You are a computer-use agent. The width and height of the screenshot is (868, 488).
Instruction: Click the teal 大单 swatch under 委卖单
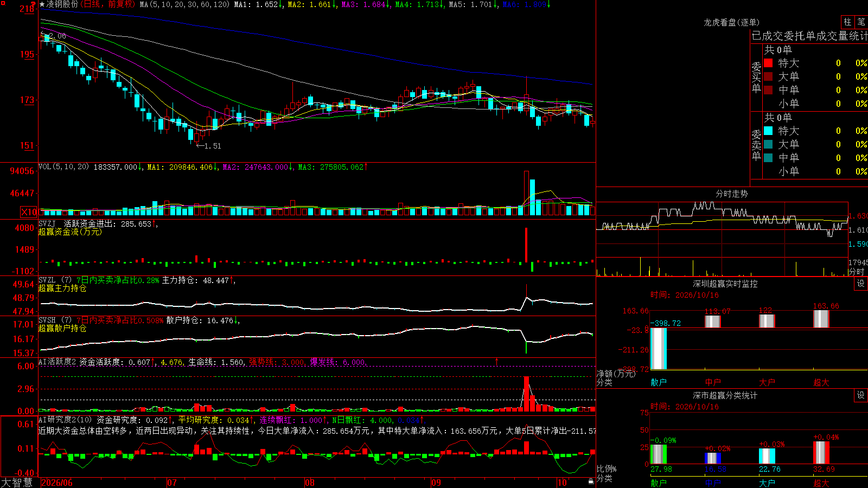coord(768,144)
